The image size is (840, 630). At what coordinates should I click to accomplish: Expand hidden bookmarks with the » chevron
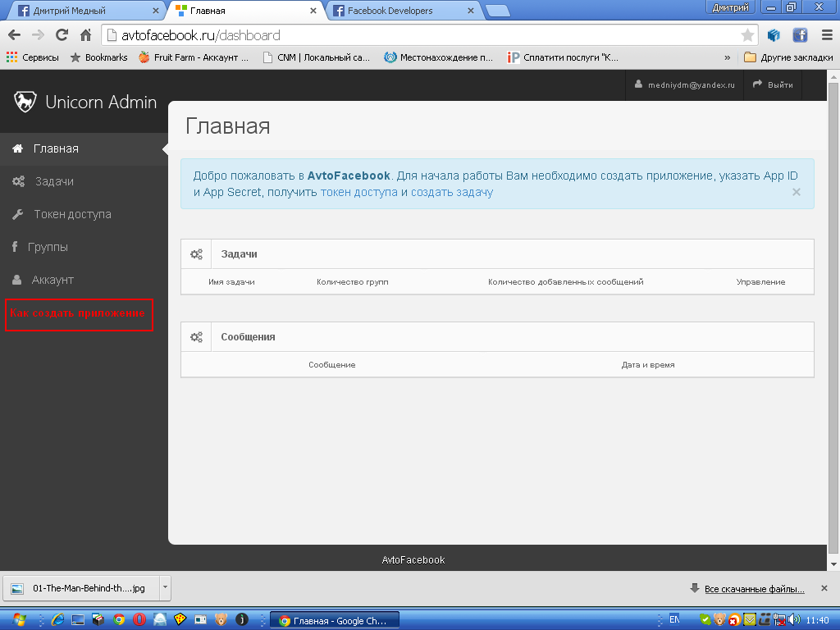click(x=727, y=57)
